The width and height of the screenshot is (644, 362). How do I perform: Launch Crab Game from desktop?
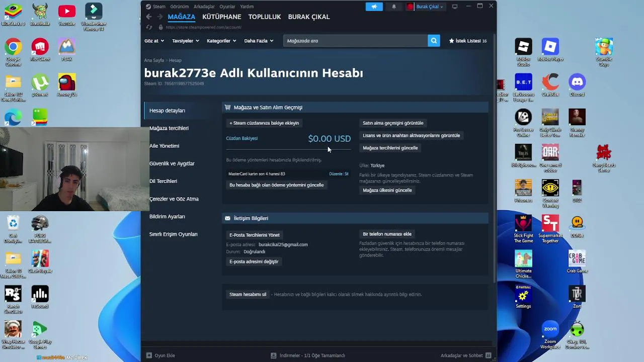tap(577, 261)
